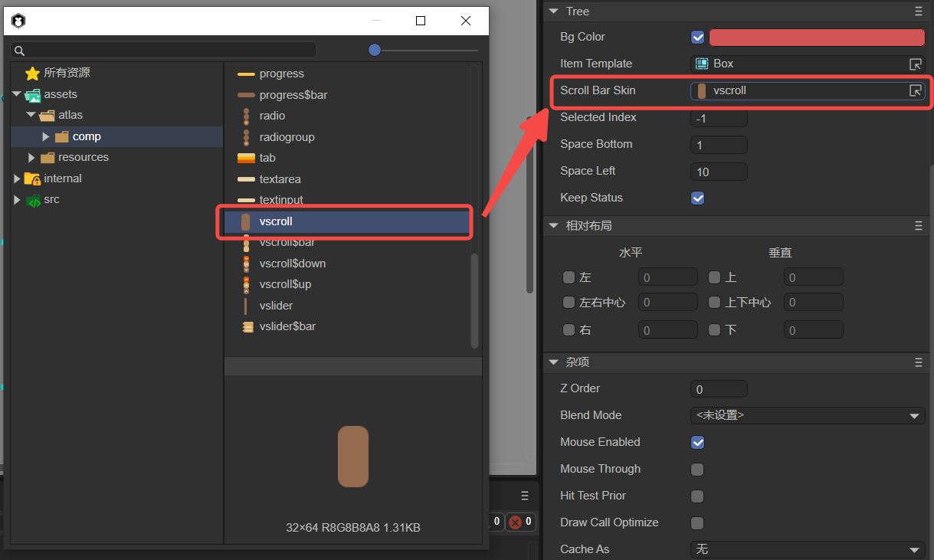
Task: Click the search magnifier icon in resource dialog
Action: [20, 51]
